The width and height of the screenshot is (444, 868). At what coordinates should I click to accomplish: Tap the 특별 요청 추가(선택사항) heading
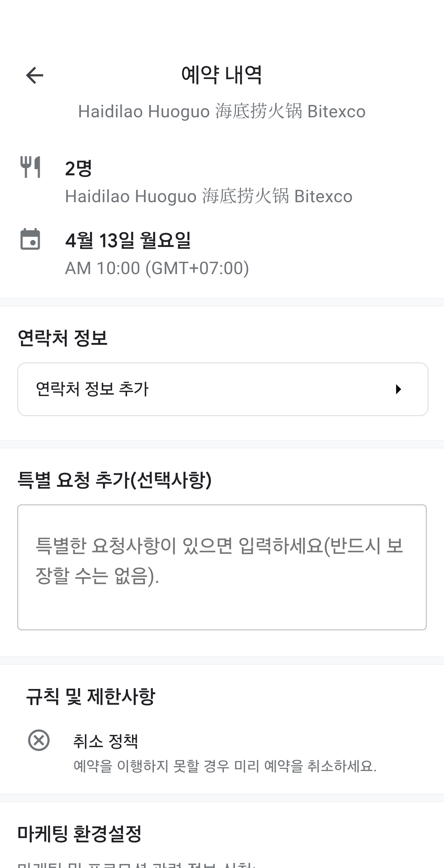(114, 480)
